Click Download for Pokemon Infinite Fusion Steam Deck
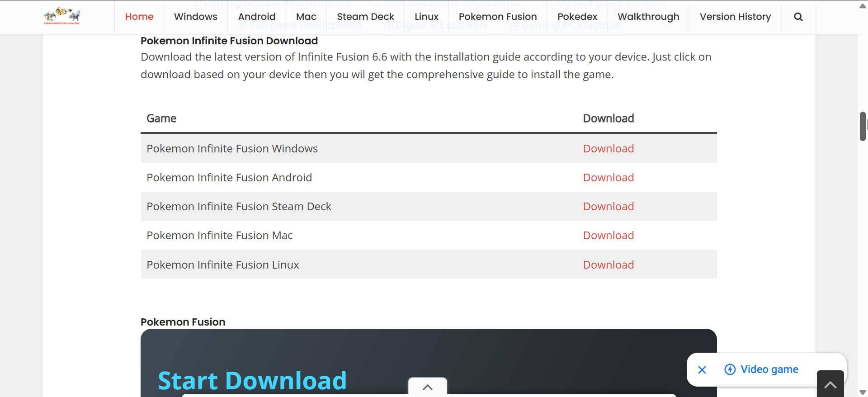The image size is (868, 397). [609, 207]
